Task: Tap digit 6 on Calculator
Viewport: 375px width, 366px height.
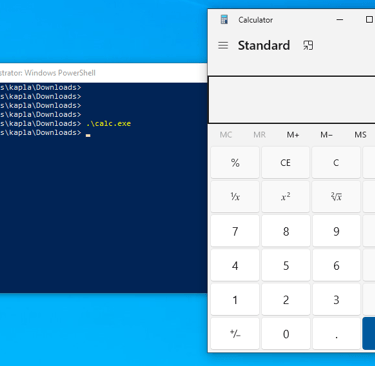Action: coord(336,265)
